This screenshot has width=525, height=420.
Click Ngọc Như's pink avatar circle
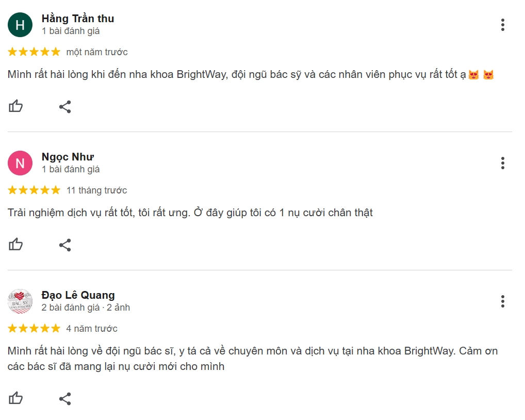click(x=20, y=163)
